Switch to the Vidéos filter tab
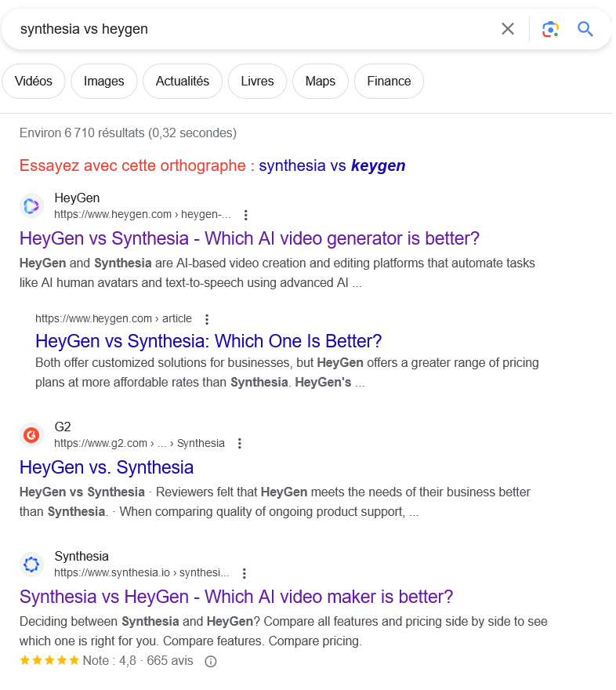616x690 pixels. pos(34,82)
